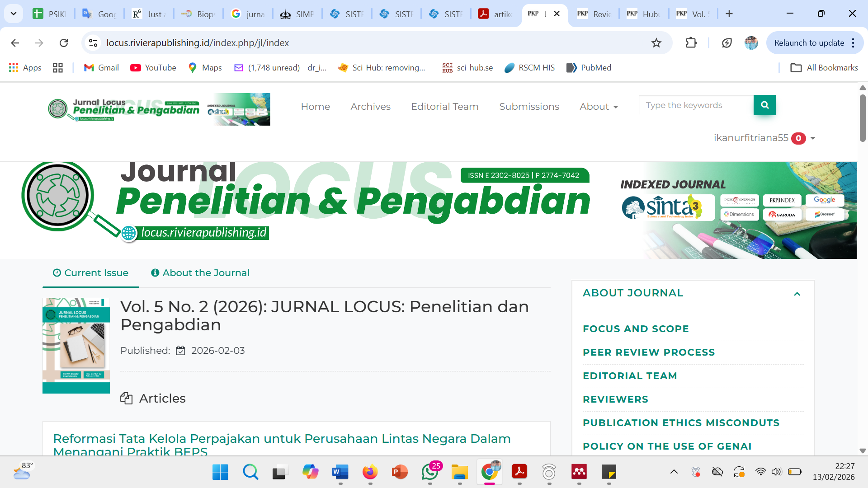The width and height of the screenshot is (868, 488).
Task: Reload the page with refresh icon
Action: pos(64,43)
